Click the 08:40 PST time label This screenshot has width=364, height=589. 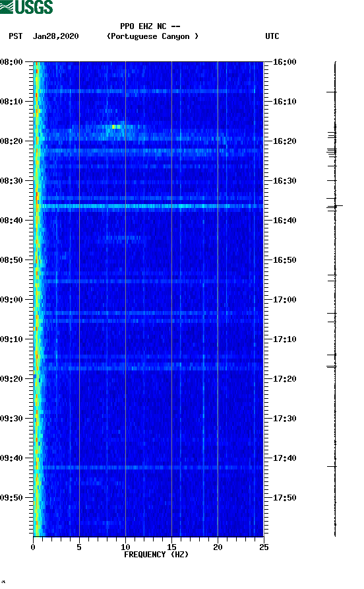(x=12, y=221)
